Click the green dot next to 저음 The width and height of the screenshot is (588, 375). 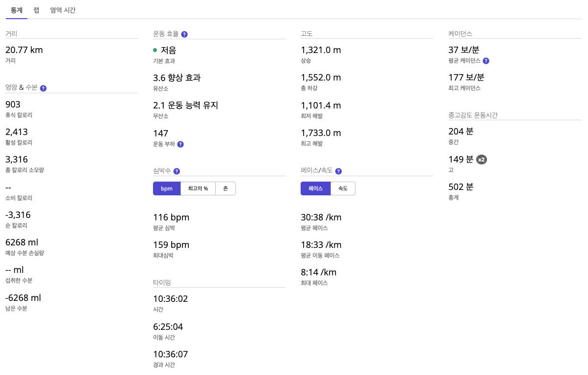tap(155, 50)
